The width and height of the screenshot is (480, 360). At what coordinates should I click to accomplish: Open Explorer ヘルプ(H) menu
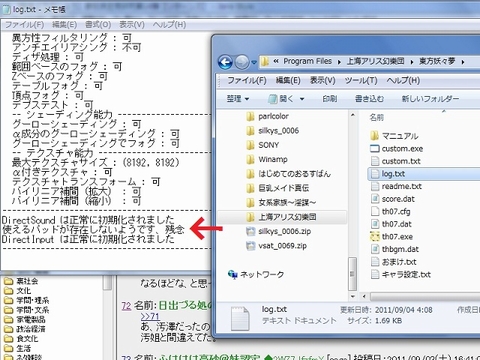click(x=403, y=80)
